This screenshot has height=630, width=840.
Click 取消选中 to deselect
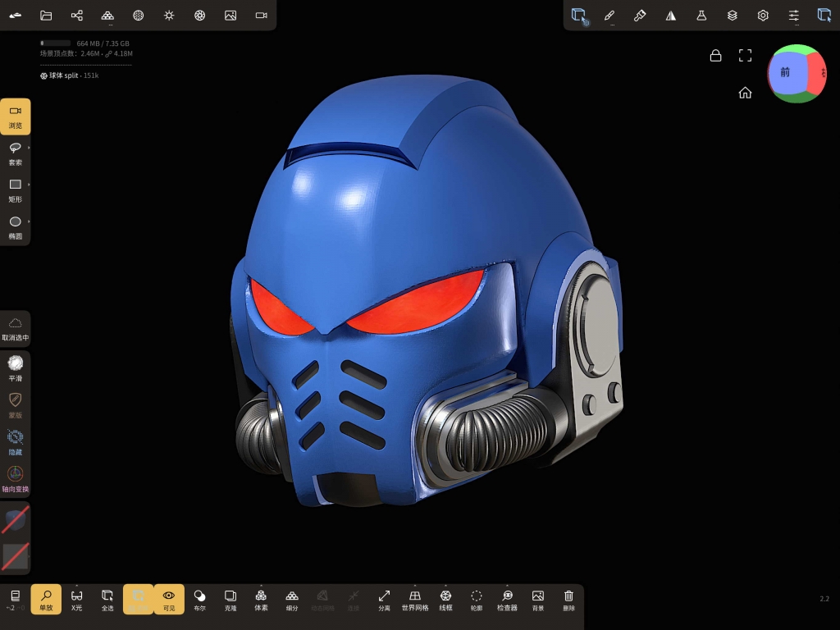coord(16,328)
